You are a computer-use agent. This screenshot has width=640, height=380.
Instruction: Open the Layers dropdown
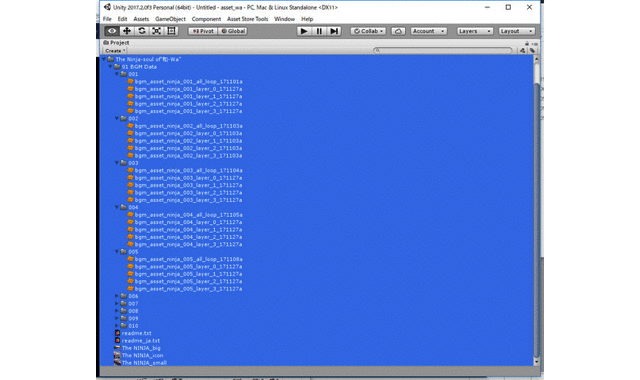pyautogui.click(x=474, y=31)
